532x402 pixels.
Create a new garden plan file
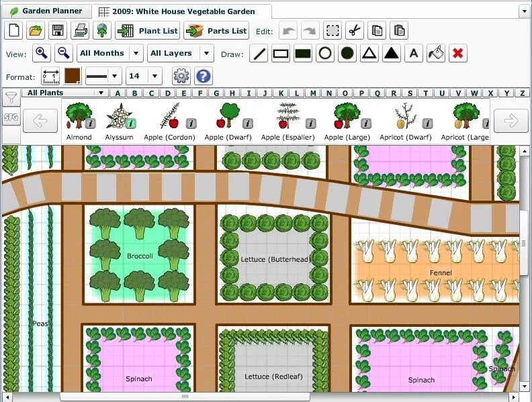[13, 30]
